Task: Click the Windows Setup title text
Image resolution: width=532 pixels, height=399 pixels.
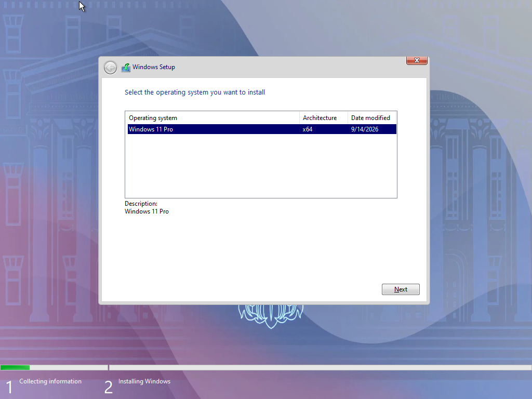Action: click(154, 67)
